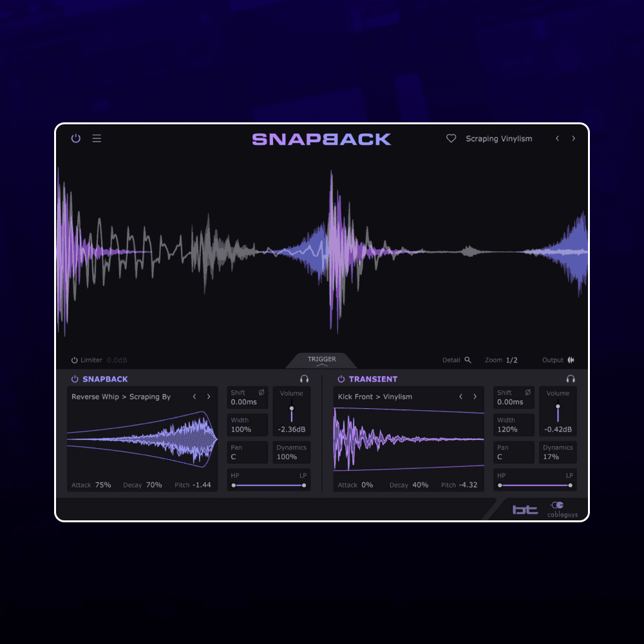Go to previous global preset

[557, 138]
